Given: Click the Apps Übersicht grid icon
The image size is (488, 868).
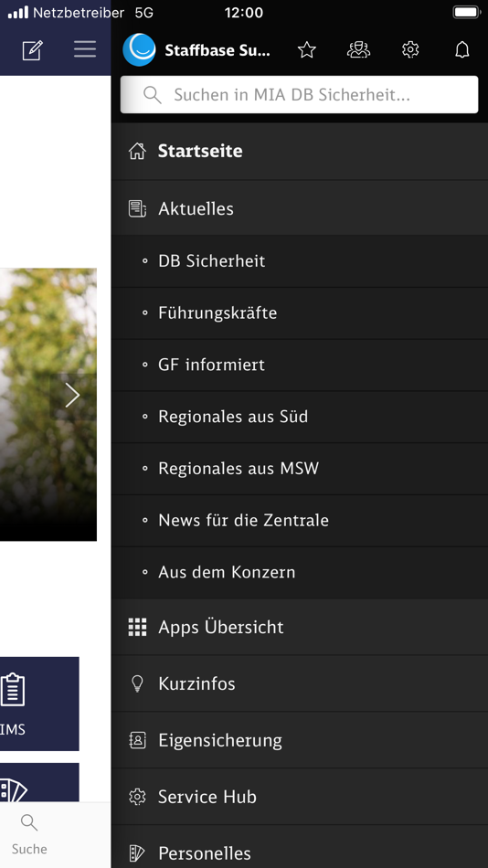Looking at the screenshot, I should point(137,627).
